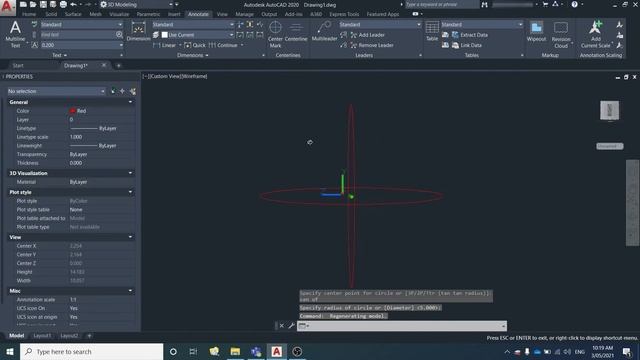Open the Help question mark icon
640x360 pixels.
pyautogui.click(x=575, y=4)
